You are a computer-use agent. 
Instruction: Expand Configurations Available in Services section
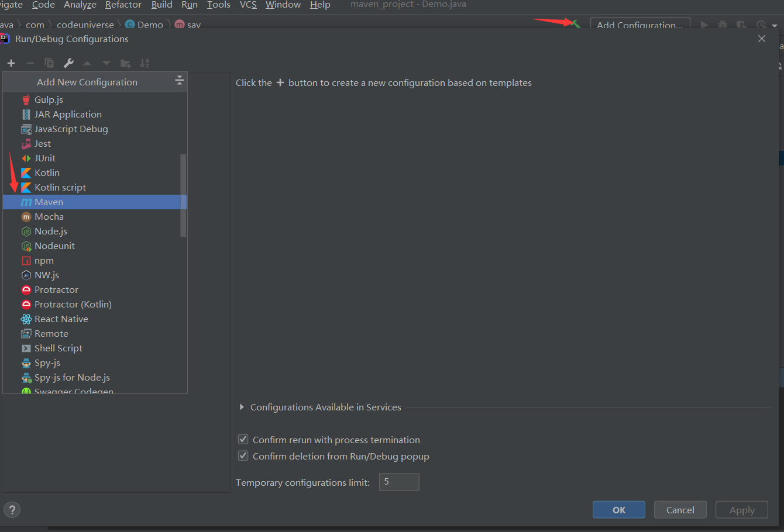242,407
